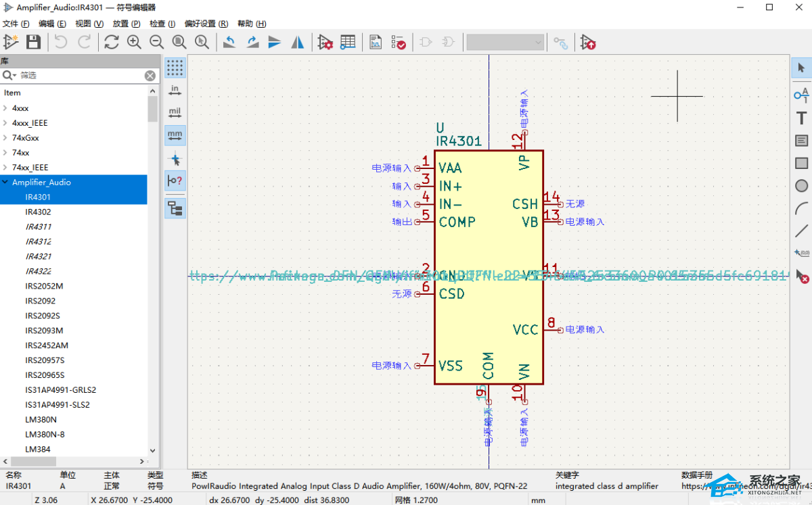Clear the library filter search box
The width and height of the screenshot is (812, 505).
tap(150, 76)
